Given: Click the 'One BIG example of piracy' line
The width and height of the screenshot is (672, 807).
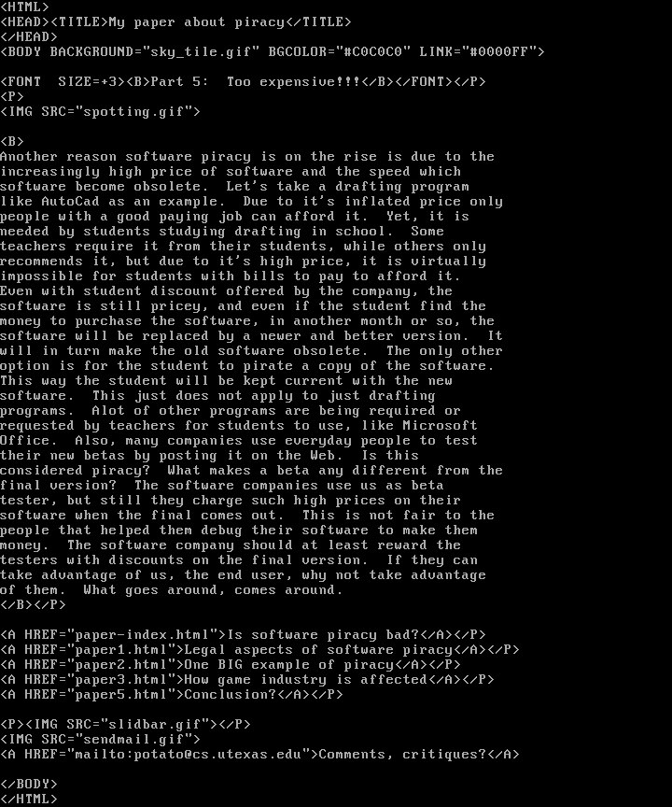Looking at the screenshot, I should point(231,664).
